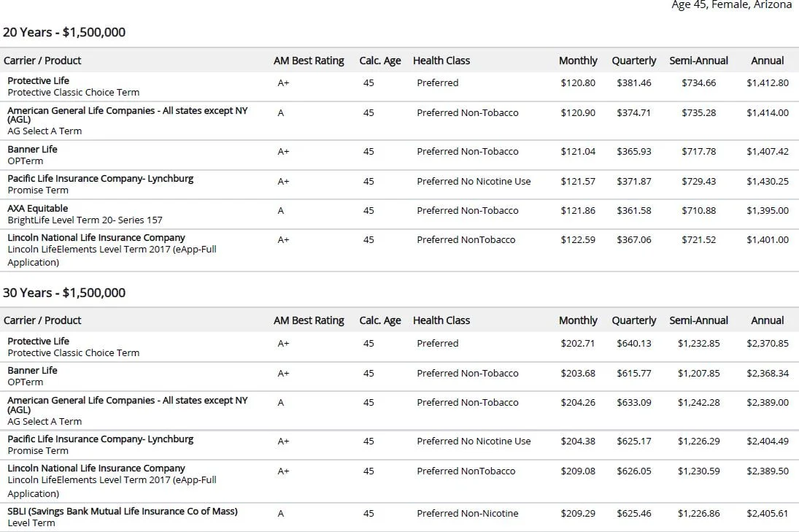
Task: Click 'Preferred No Nicotine Use' in the 20 Years table
Action: (474, 181)
